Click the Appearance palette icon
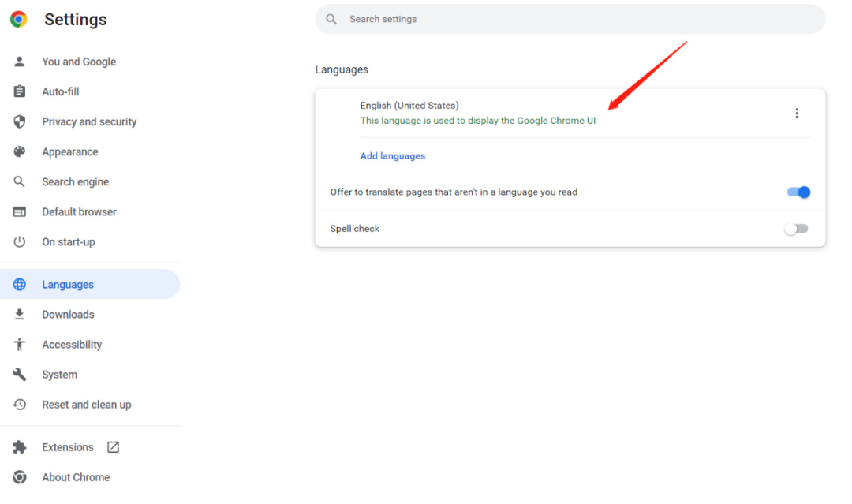Viewport: 852px width, 504px height. tap(20, 151)
